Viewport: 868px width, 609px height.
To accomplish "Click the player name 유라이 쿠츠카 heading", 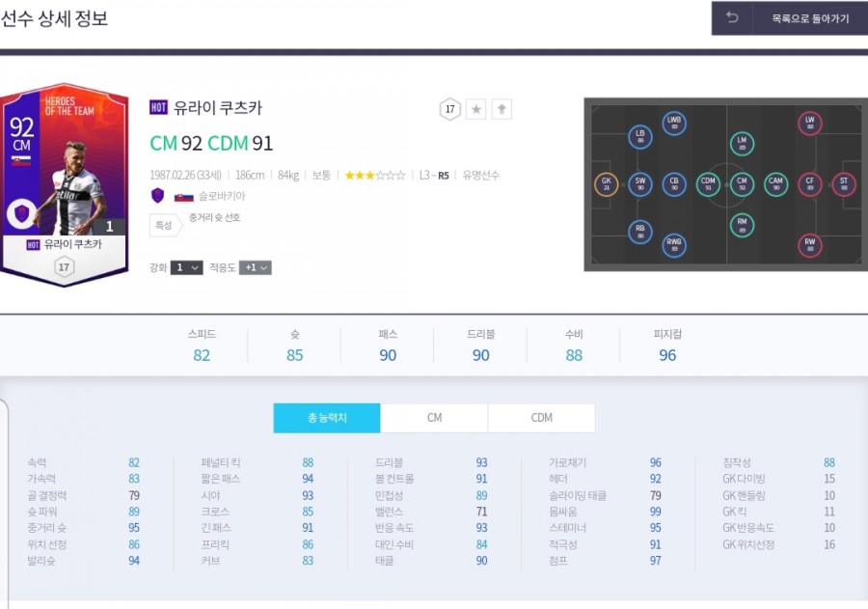I will click(218, 107).
